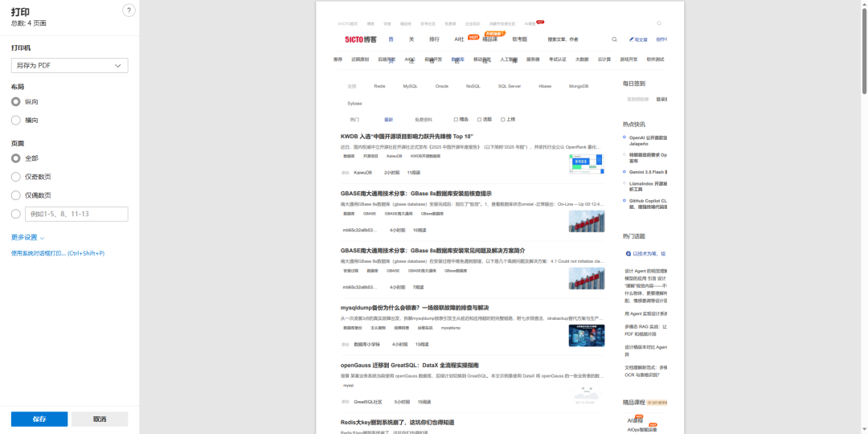868x434 pixels.
Task: Click the 51CTO博客 logo in preview
Action: pos(360,39)
